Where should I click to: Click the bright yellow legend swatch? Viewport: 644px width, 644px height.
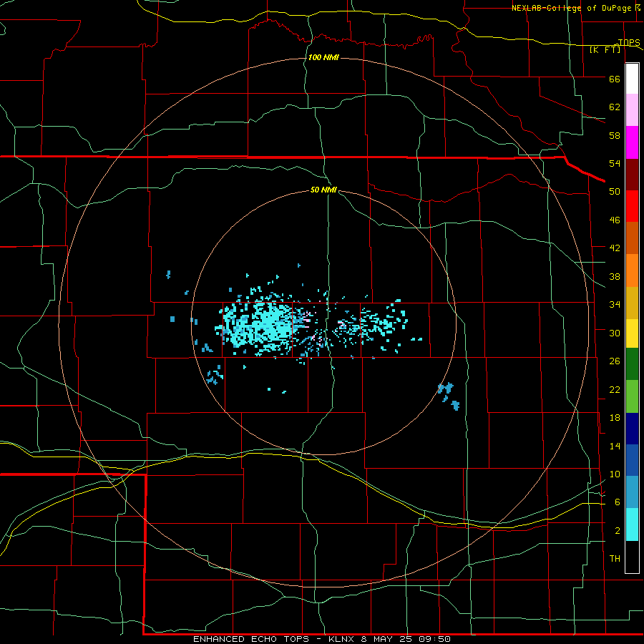(632, 333)
